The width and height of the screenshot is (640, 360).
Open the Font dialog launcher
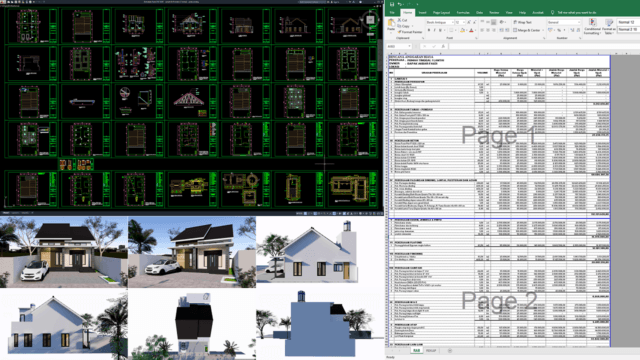[x=476, y=38]
